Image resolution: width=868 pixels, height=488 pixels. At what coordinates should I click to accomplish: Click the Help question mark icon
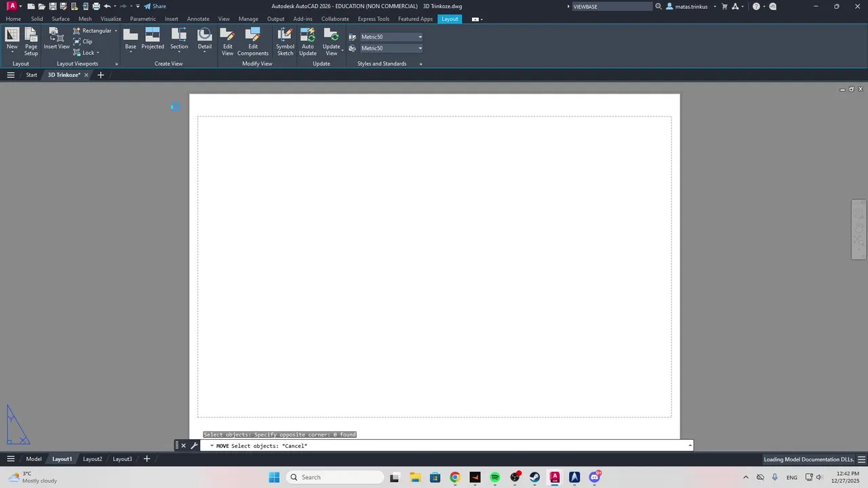tap(756, 6)
